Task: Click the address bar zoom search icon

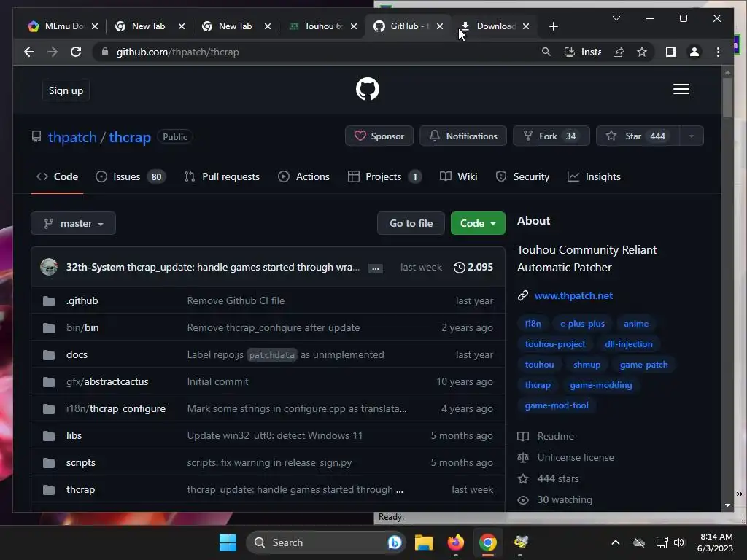Action: click(546, 52)
